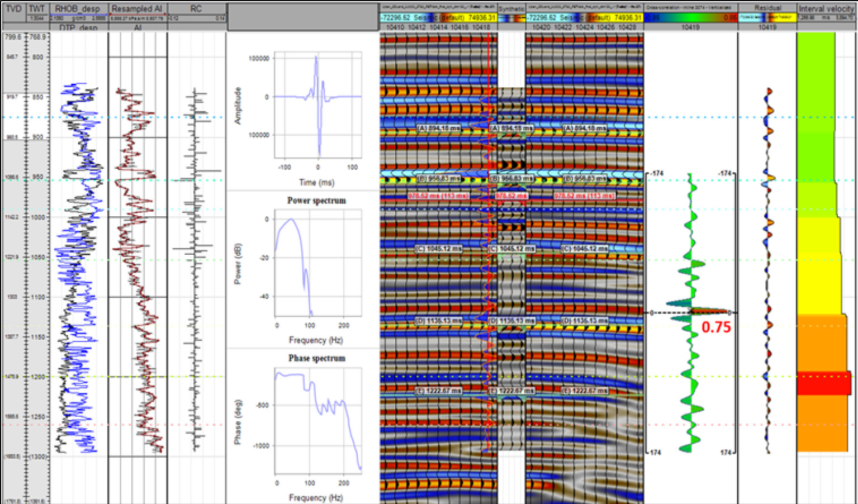858x504 pixels.
Task: Select marker (B) 956.83 ms in left seismic
Action: 439,179
